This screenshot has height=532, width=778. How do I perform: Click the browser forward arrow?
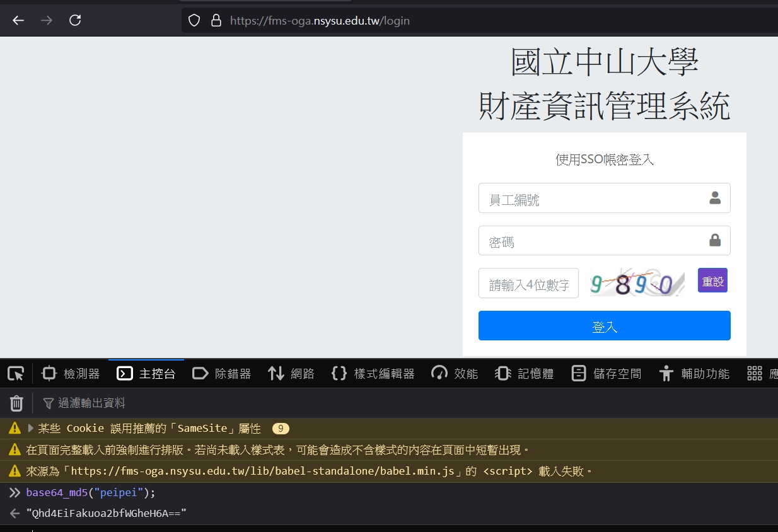click(x=47, y=20)
